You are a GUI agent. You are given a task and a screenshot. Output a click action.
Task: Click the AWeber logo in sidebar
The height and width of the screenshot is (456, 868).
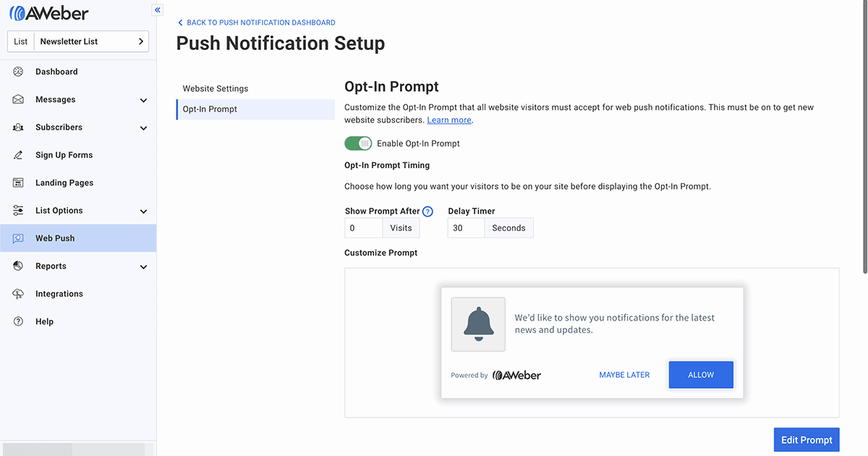click(x=49, y=12)
